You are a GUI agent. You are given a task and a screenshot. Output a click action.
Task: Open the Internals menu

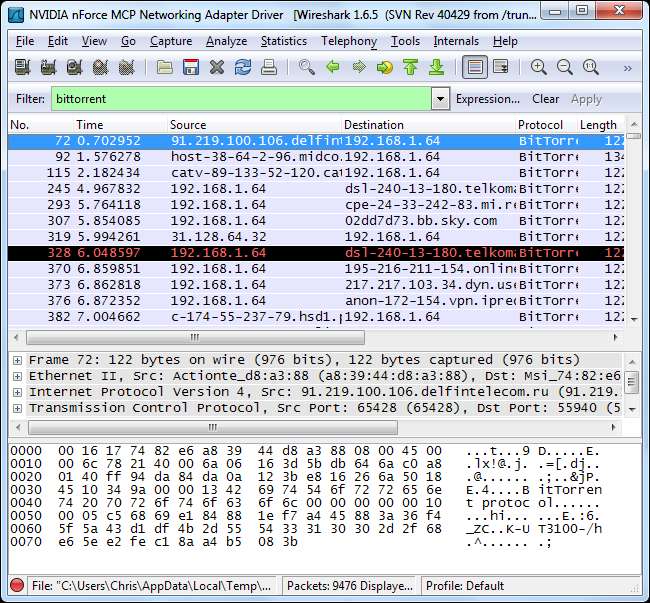456,41
